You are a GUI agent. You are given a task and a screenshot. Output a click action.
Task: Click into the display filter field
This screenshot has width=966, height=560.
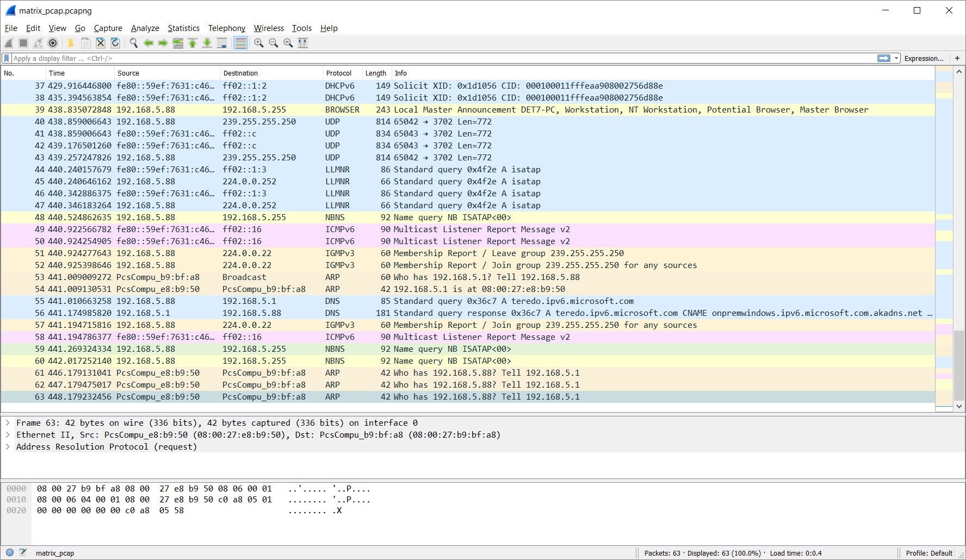pyautogui.click(x=435, y=58)
